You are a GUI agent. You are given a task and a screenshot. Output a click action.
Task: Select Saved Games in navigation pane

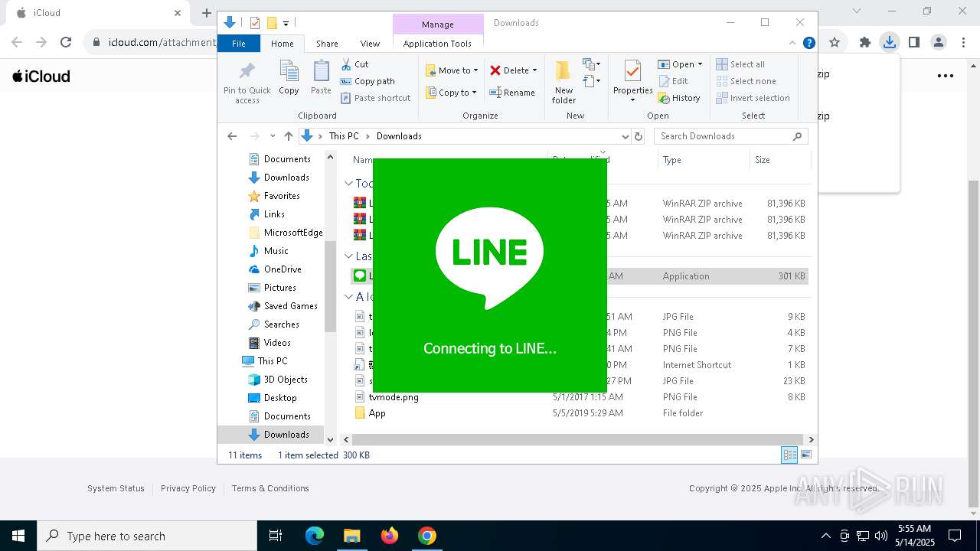pos(290,306)
